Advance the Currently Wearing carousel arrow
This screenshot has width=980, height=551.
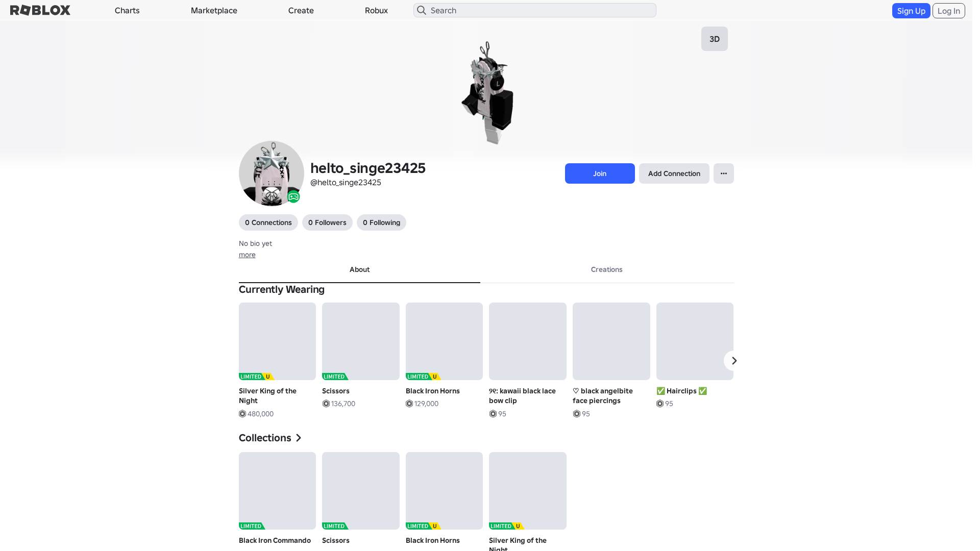click(x=734, y=361)
